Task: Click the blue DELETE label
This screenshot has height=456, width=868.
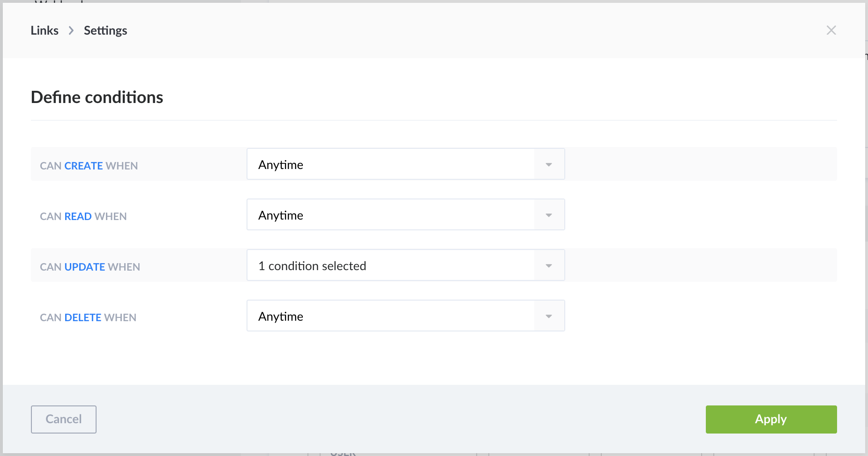Action: point(82,317)
